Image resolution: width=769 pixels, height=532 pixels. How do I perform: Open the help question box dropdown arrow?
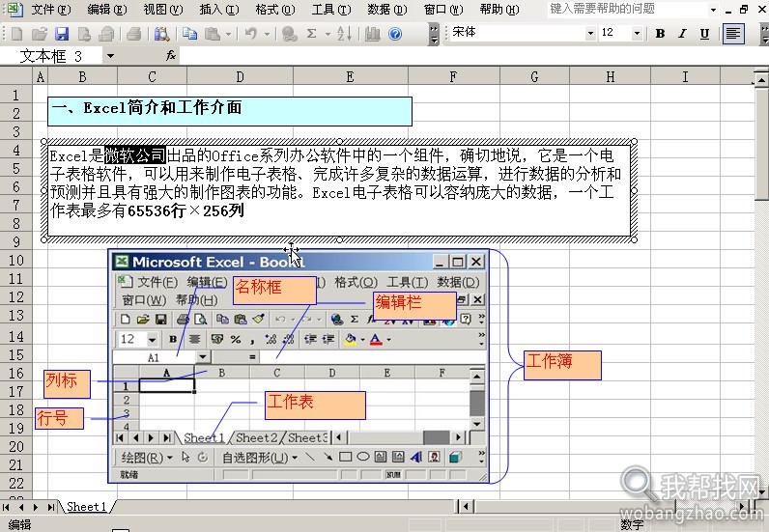coord(713,10)
